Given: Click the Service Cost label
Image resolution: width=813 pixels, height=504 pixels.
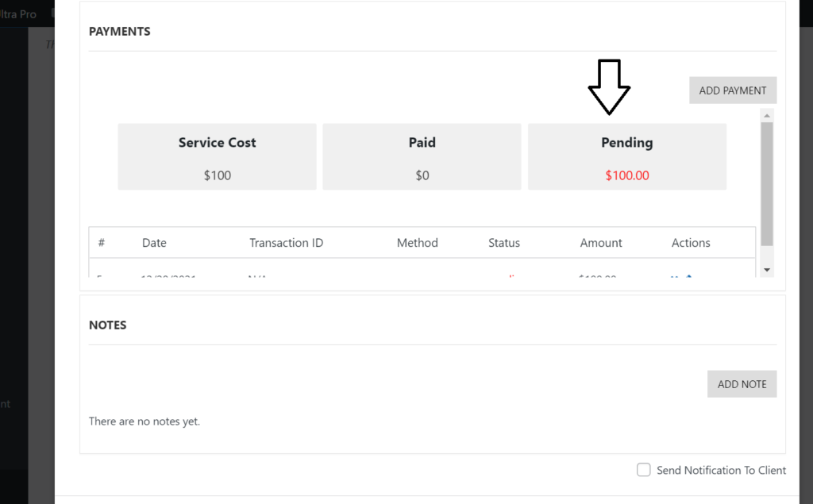Looking at the screenshot, I should tap(218, 143).
